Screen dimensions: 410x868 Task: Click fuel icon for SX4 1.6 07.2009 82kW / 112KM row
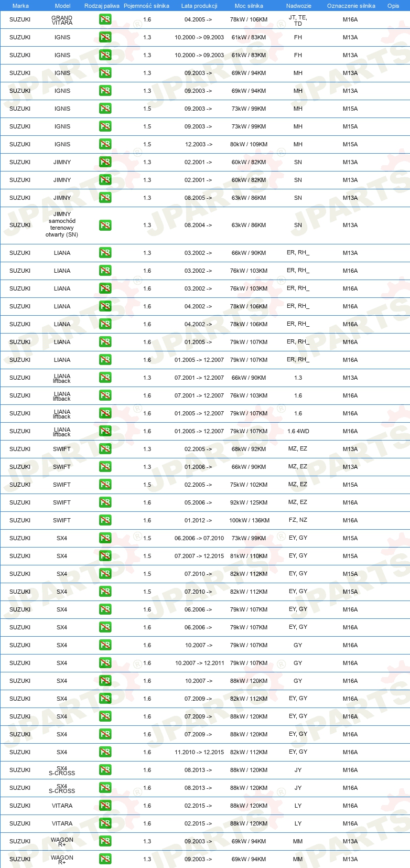tap(105, 699)
